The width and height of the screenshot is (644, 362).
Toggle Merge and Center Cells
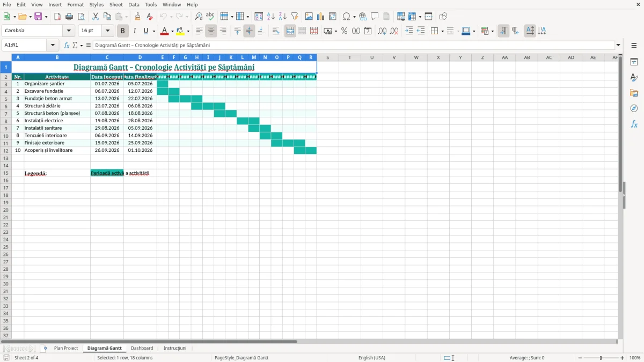coord(290,31)
